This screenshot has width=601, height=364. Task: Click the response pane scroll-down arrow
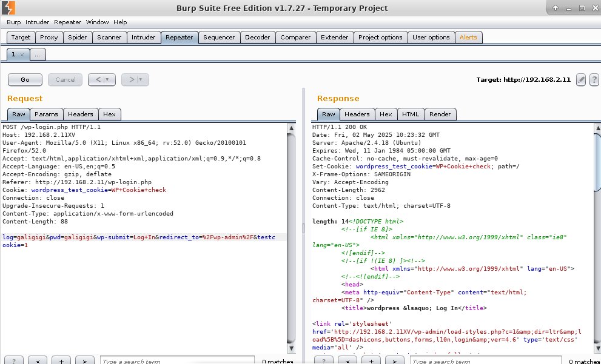pyautogui.click(x=597, y=348)
